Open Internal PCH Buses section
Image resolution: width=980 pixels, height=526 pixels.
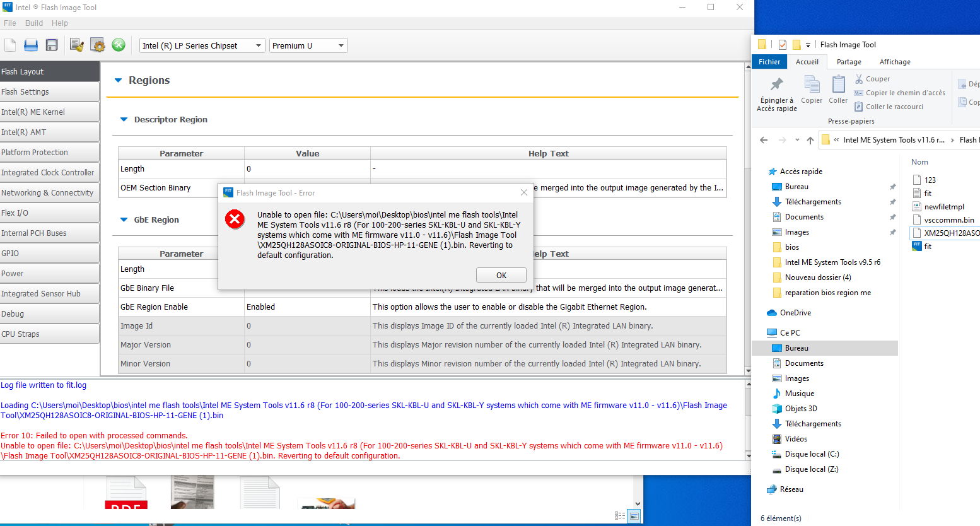click(x=50, y=233)
